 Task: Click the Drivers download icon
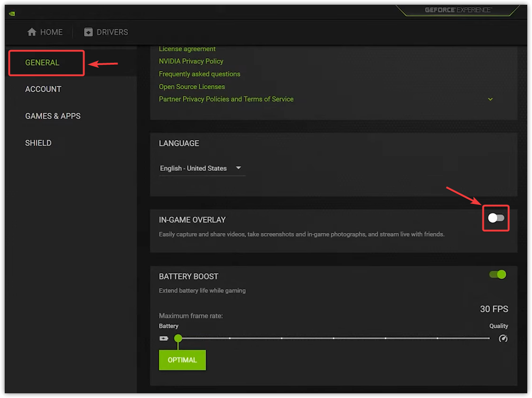88,32
